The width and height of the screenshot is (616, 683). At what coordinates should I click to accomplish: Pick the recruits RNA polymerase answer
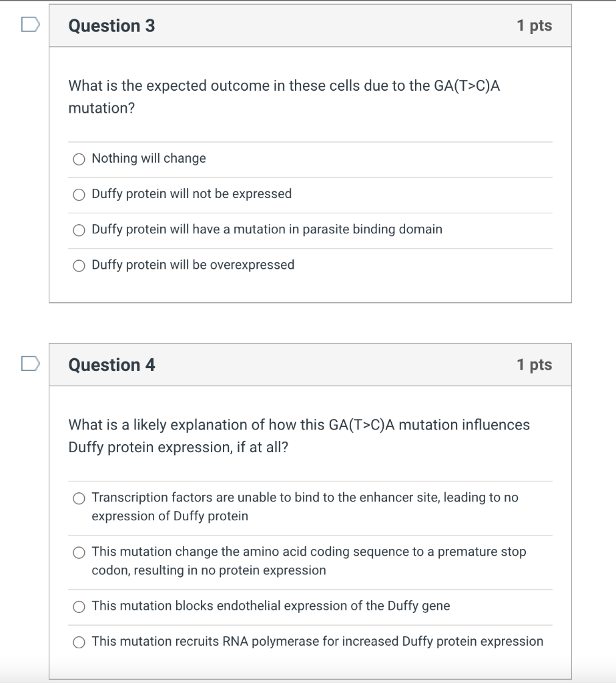(79, 642)
